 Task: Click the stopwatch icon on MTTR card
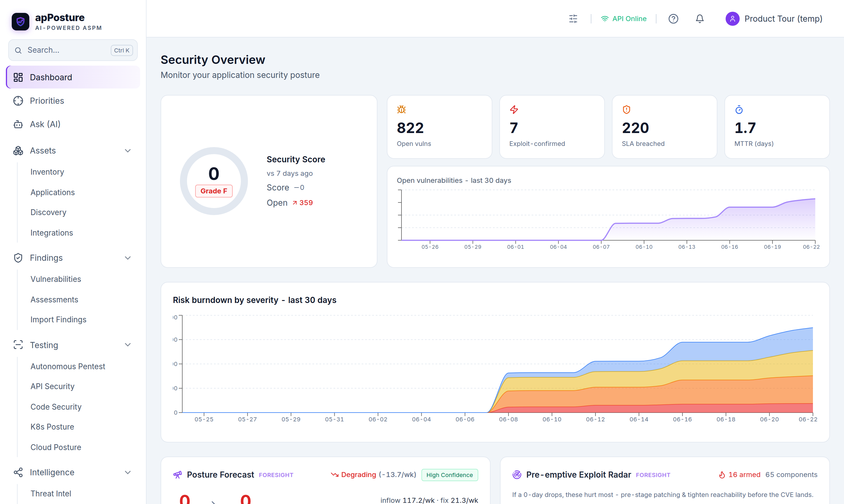click(739, 110)
